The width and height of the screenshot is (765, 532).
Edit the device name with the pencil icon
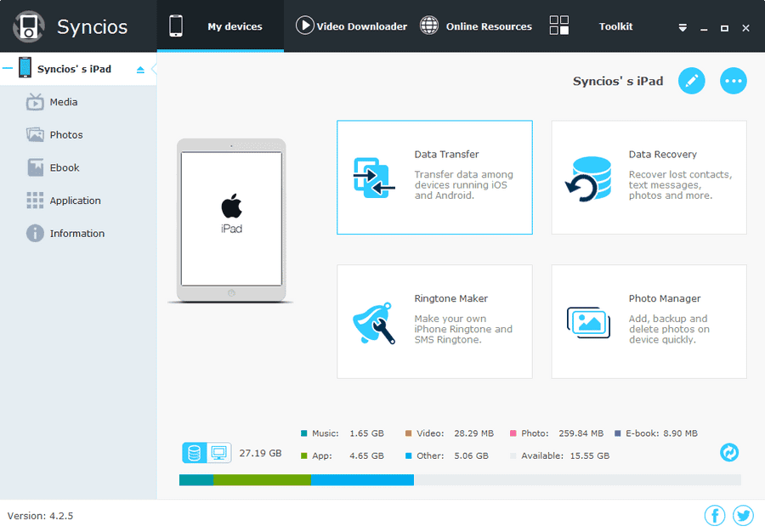(691, 81)
